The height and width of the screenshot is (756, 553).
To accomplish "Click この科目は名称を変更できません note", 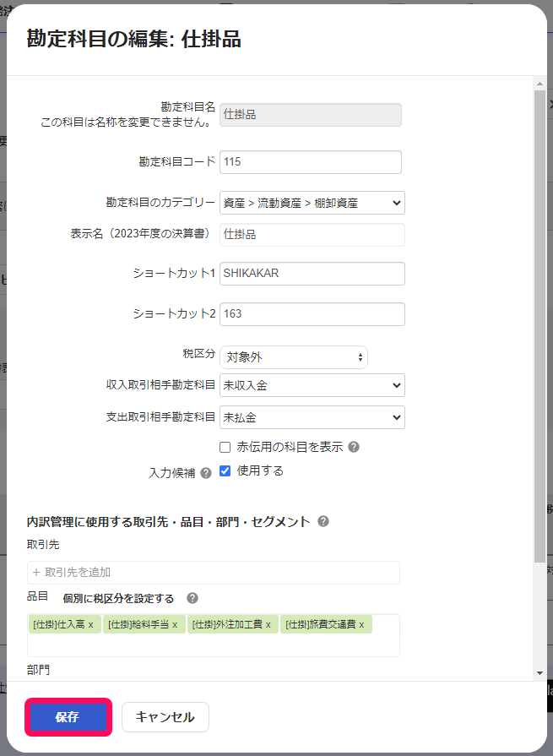I will coord(126,122).
